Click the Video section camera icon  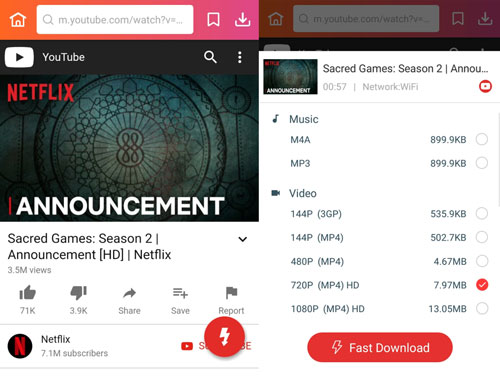coord(276,193)
